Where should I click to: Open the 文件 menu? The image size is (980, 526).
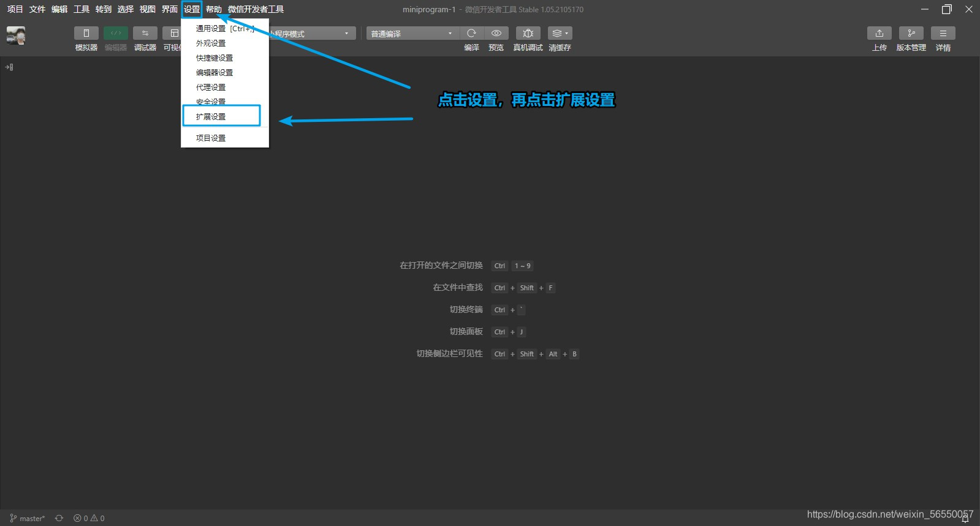37,9
